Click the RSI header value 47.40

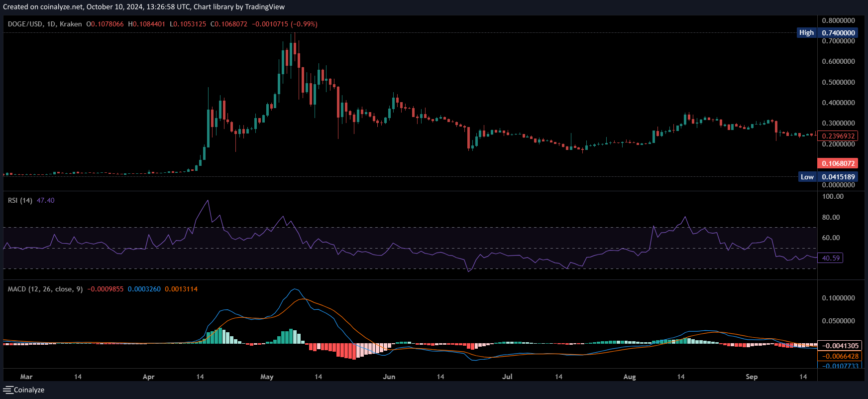click(46, 200)
